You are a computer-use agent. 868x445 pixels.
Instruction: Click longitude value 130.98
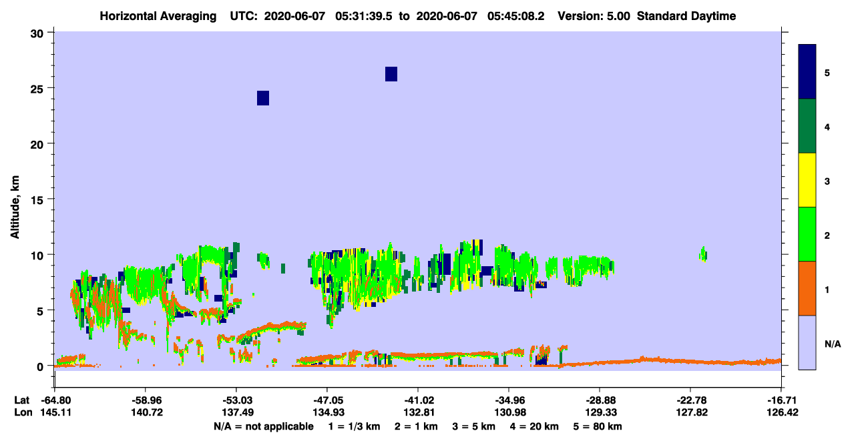tap(509, 412)
